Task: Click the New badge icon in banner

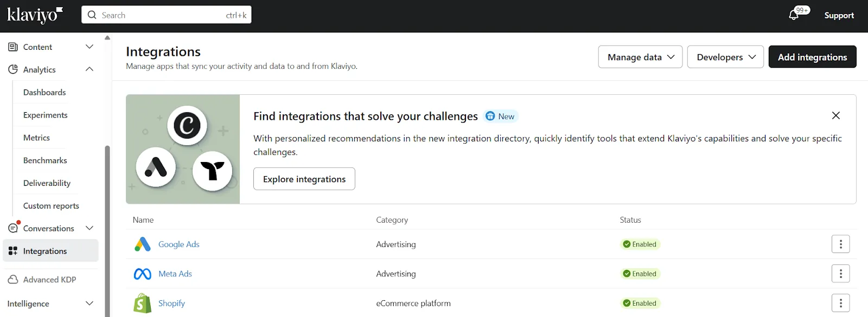Action: 490,116
